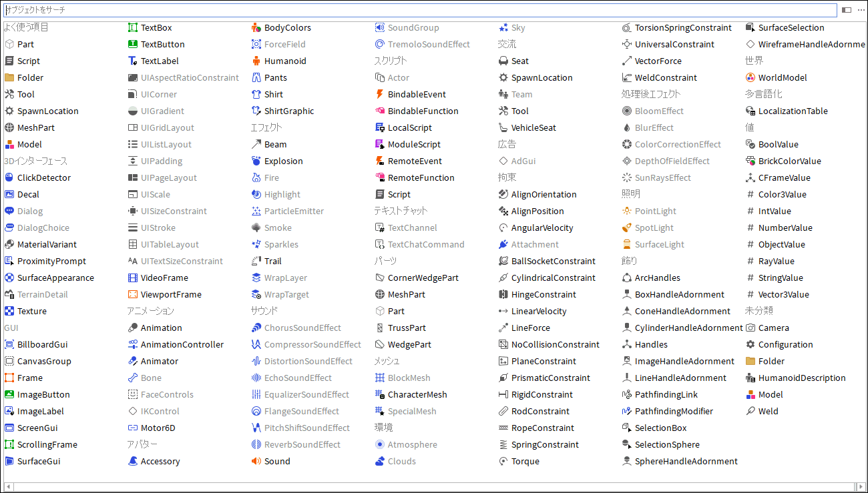Screen dimensions: 868x493
Task: Click the Sound speaker icon
Action: point(256,461)
